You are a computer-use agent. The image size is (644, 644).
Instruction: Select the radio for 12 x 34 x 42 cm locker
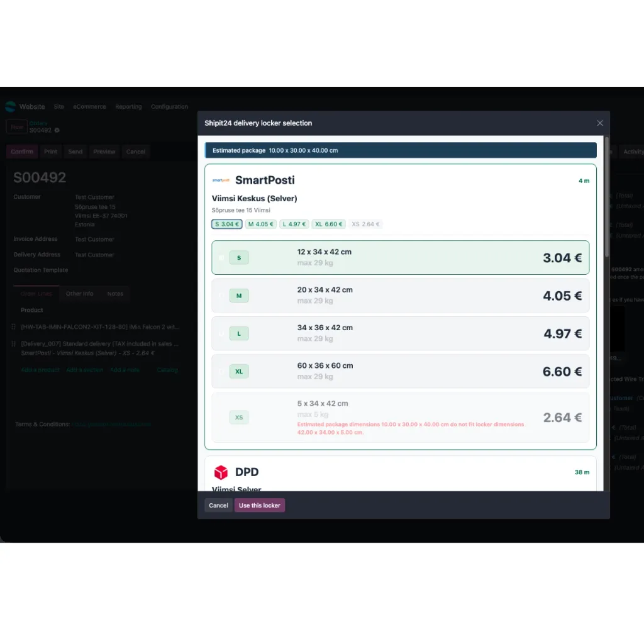point(221,258)
